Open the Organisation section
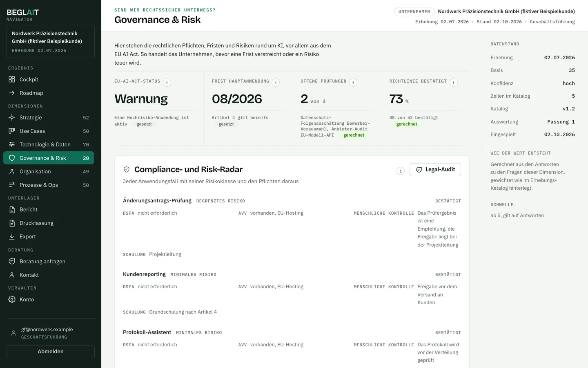Viewport: 588px width, 368px height. (49, 171)
